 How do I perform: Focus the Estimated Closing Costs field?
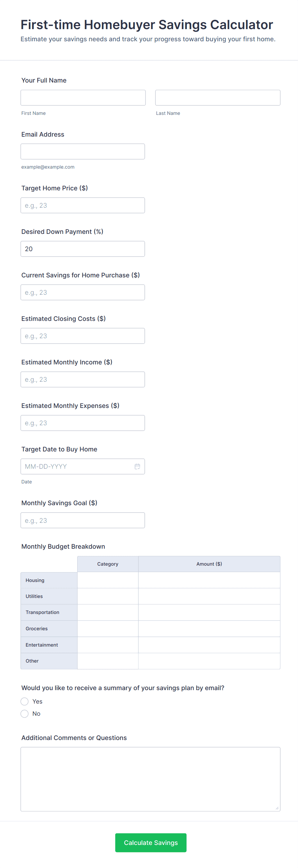83,336
